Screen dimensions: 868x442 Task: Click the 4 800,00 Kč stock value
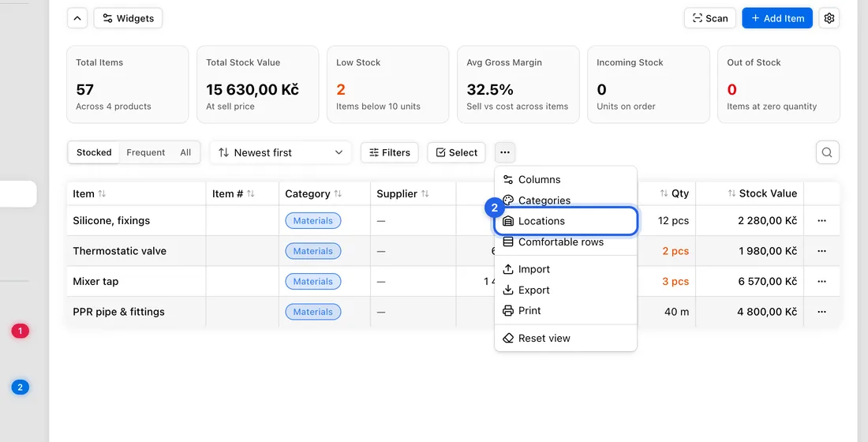[x=767, y=312]
